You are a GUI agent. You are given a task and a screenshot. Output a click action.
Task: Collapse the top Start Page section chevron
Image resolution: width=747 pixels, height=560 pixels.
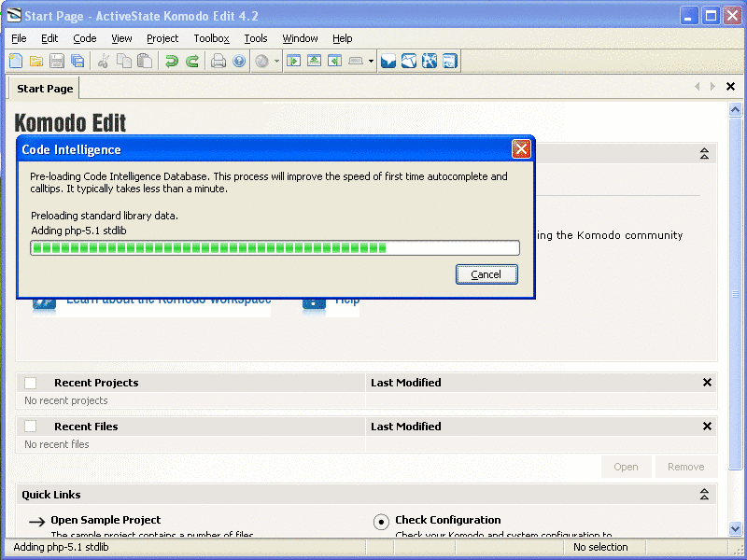(x=704, y=154)
